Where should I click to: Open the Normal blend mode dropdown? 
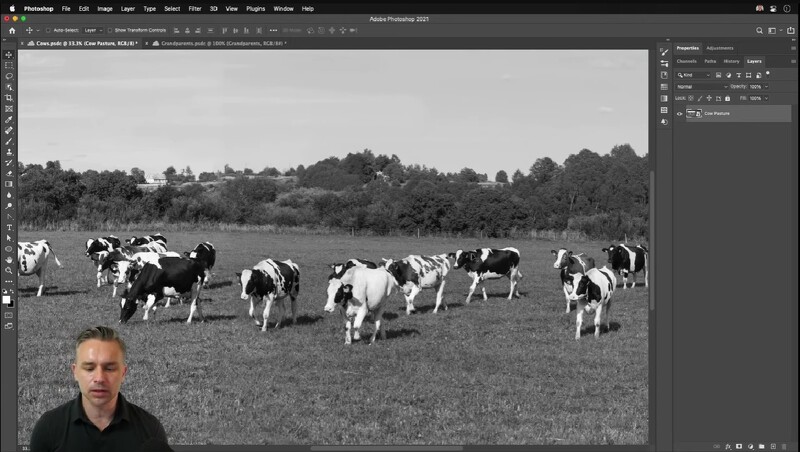pos(702,87)
